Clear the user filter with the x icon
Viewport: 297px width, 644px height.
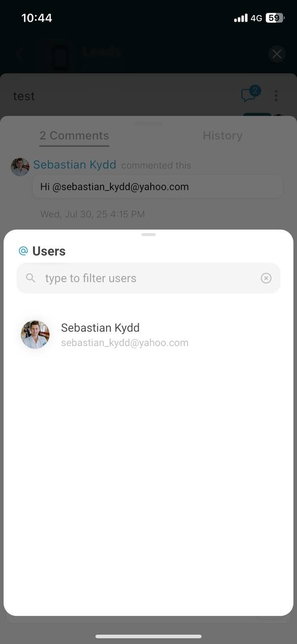(x=266, y=278)
